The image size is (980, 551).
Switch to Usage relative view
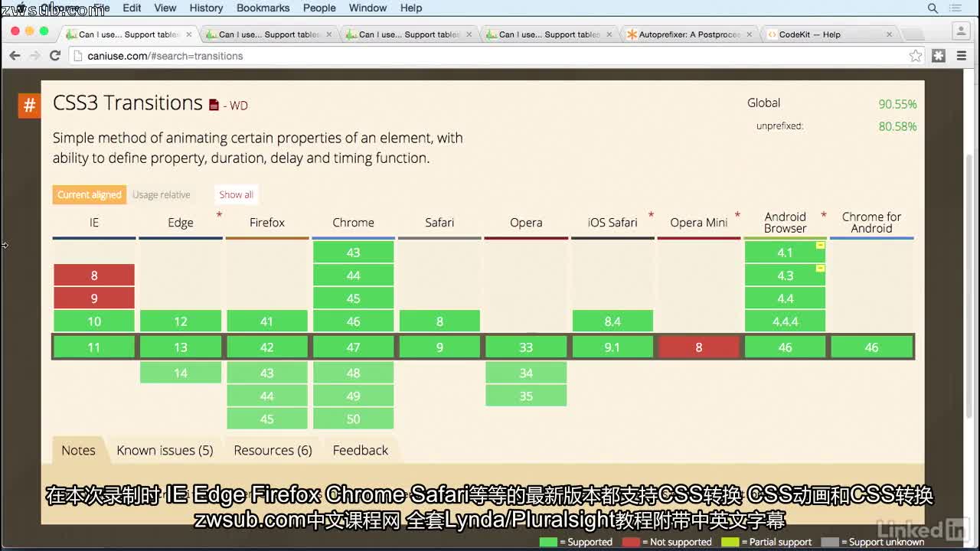pos(161,194)
